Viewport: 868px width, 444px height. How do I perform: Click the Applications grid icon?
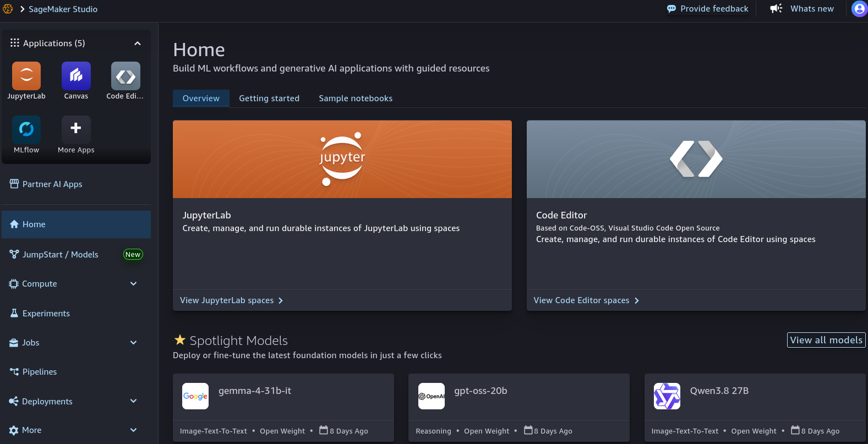[15, 43]
